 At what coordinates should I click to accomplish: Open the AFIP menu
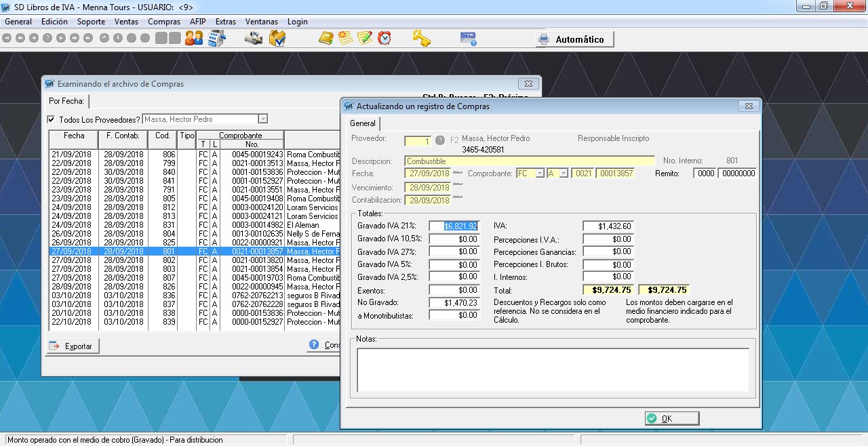pyautogui.click(x=197, y=22)
